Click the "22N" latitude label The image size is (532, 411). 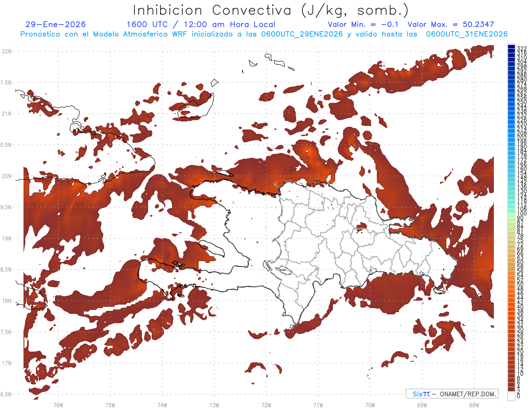[x=7, y=51]
